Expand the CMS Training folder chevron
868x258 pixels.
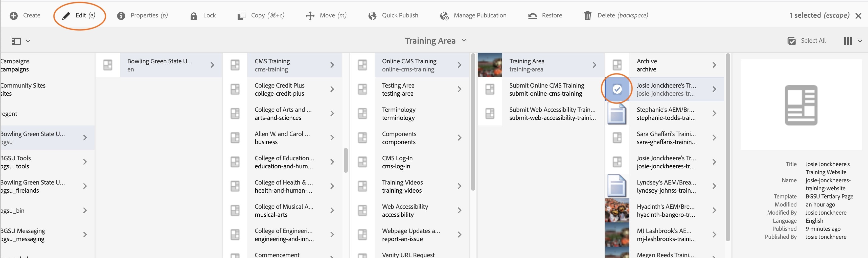click(x=332, y=65)
